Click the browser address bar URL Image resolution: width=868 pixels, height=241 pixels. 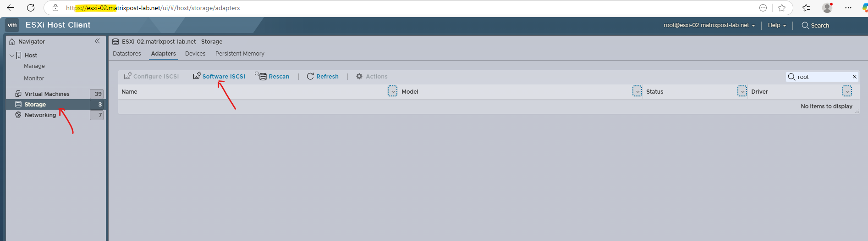153,8
